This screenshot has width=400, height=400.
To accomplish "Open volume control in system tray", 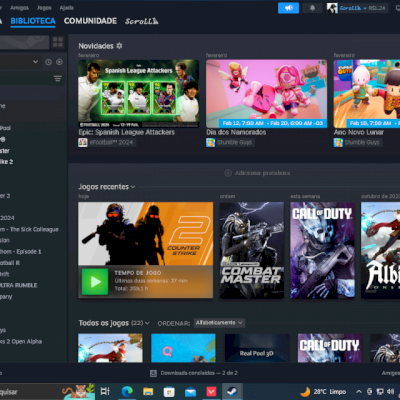I will (x=390, y=392).
